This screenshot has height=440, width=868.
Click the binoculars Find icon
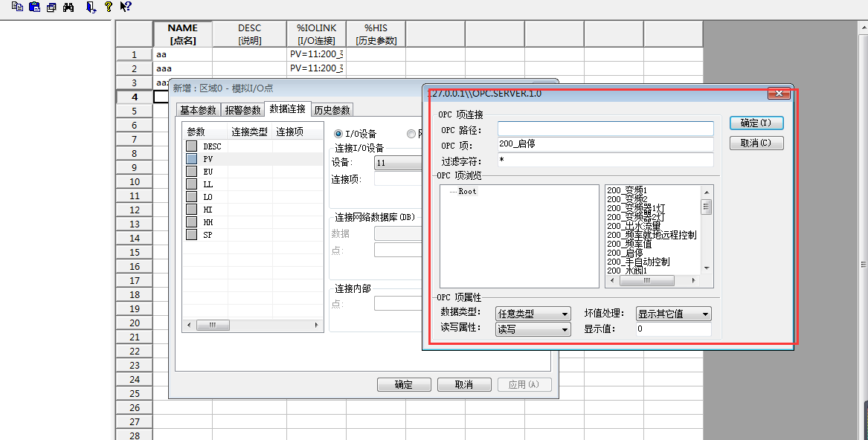(x=68, y=7)
